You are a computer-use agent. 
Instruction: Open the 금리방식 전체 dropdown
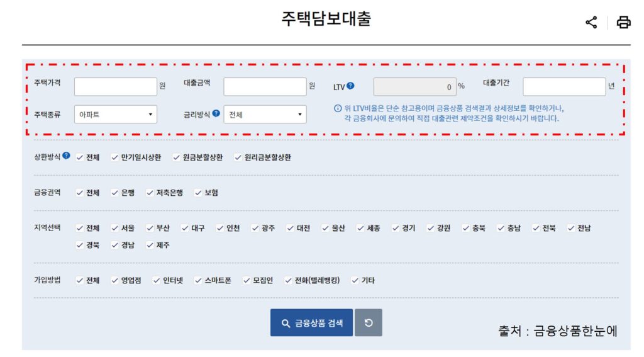[x=265, y=115]
